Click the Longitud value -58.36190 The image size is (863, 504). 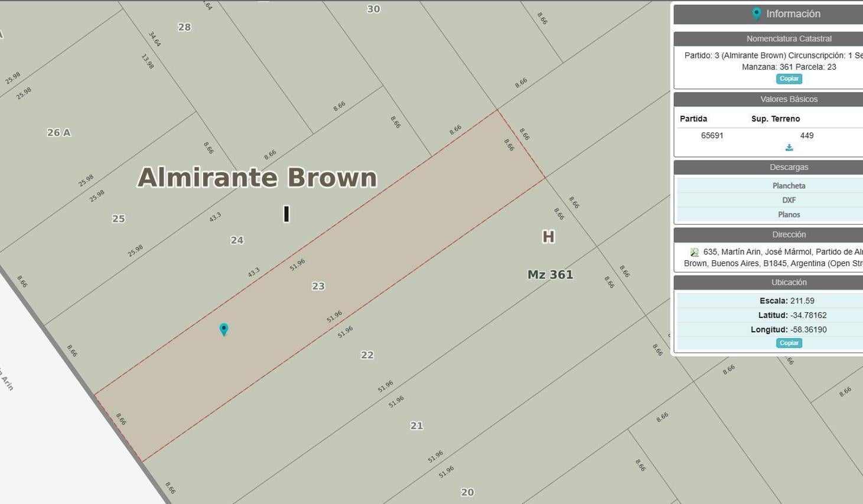pos(809,330)
